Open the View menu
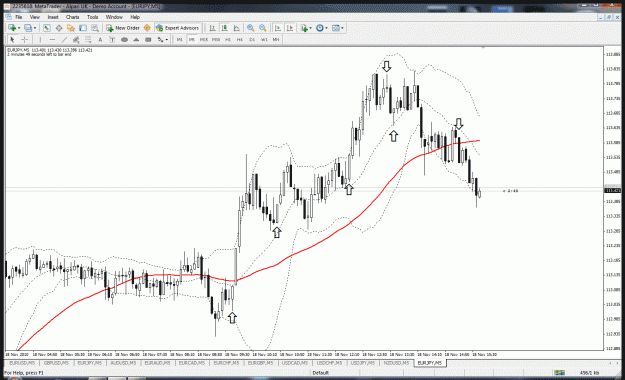Viewport: 625px width, 380px height. [35, 17]
